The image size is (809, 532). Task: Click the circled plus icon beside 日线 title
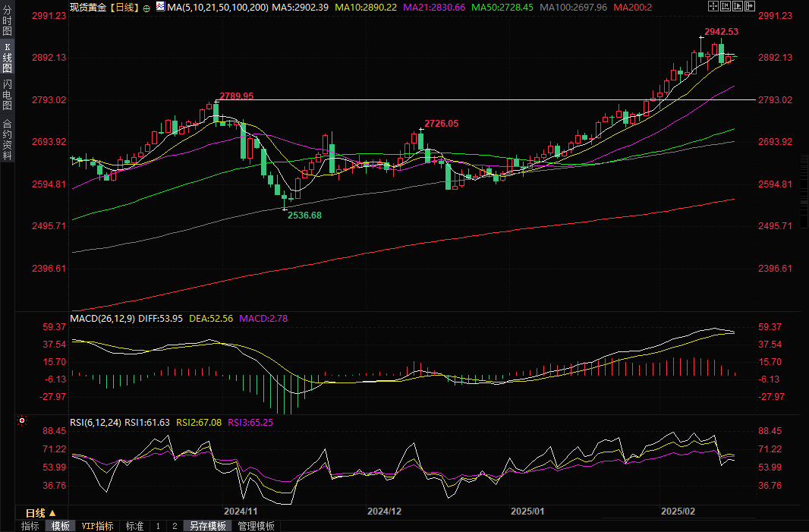pyautogui.click(x=146, y=8)
